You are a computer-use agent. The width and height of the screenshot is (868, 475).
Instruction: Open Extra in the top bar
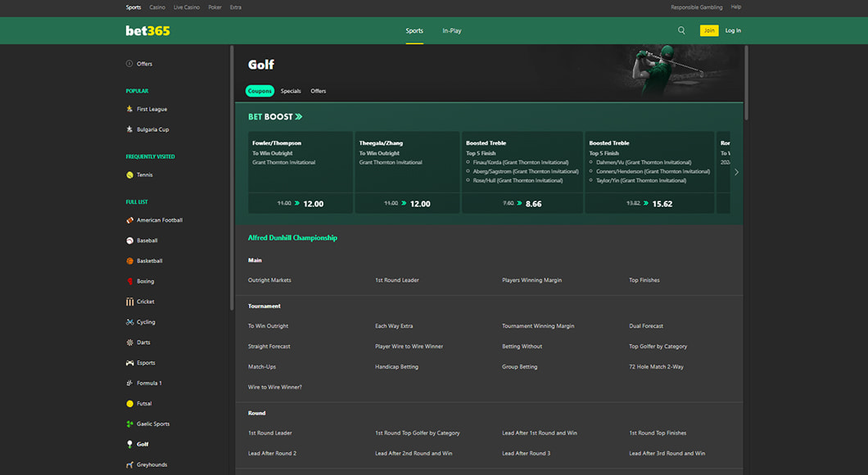pyautogui.click(x=236, y=7)
